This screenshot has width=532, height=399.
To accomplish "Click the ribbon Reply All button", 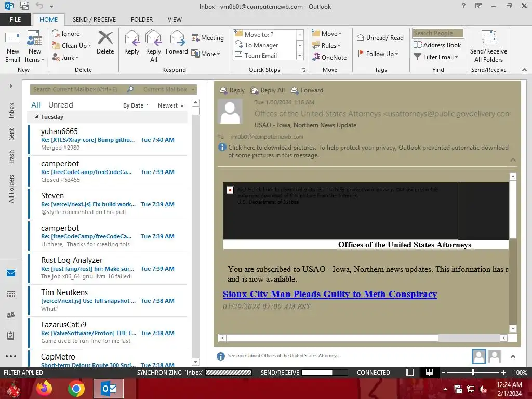I will pos(153,47).
